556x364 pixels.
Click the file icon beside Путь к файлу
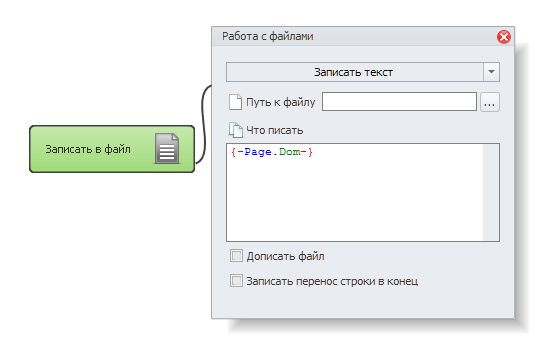click(235, 102)
